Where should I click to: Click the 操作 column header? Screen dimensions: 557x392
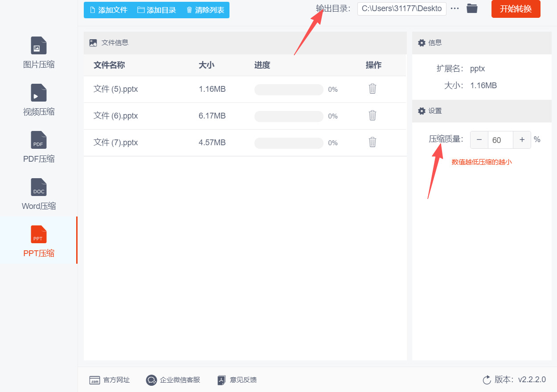click(x=373, y=65)
